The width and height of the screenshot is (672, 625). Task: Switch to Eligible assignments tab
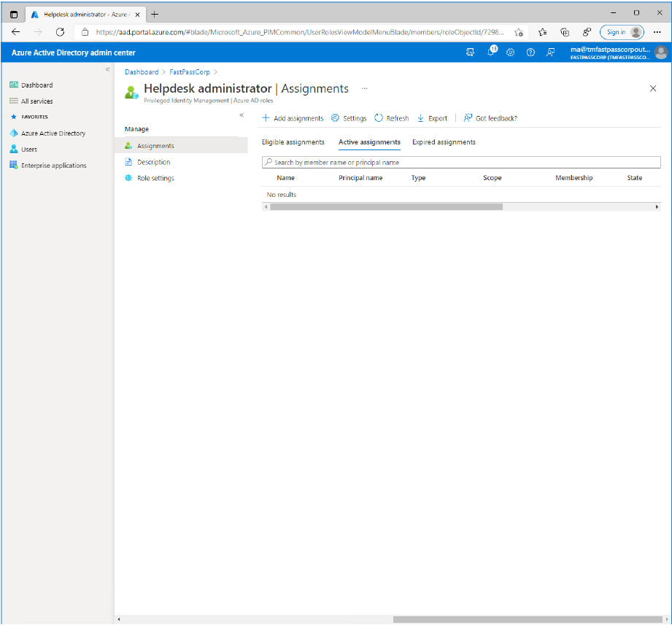point(293,142)
